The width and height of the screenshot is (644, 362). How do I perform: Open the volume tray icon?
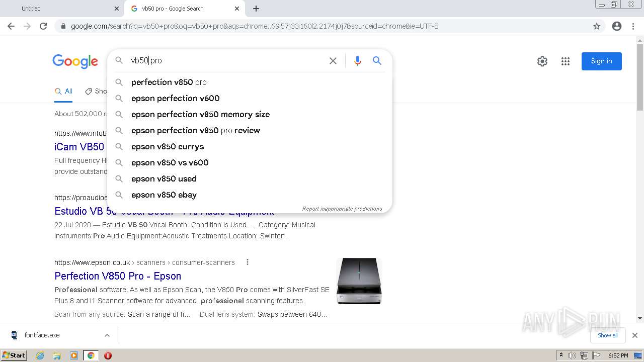click(x=573, y=355)
